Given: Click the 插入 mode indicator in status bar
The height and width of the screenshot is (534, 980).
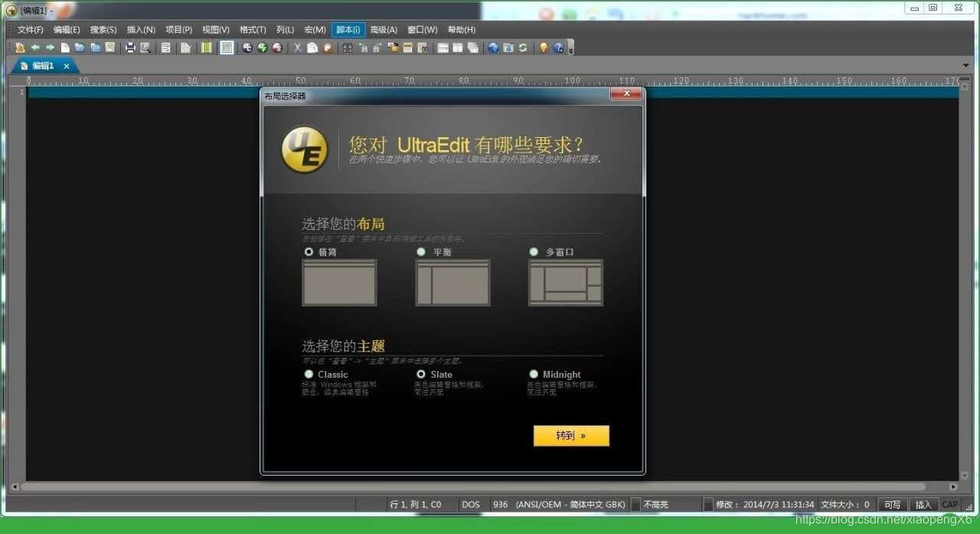Looking at the screenshot, I should [x=924, y=504].
